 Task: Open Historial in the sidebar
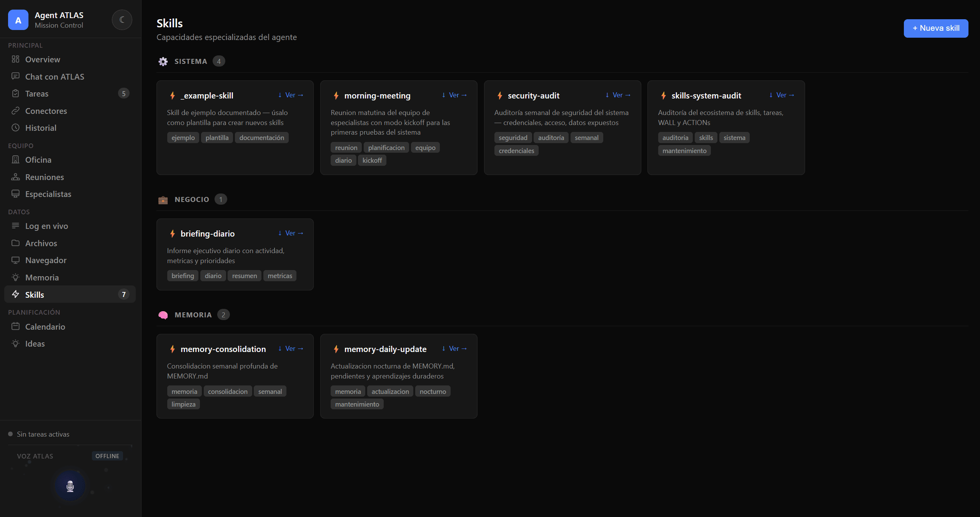[x=70, y=128]
